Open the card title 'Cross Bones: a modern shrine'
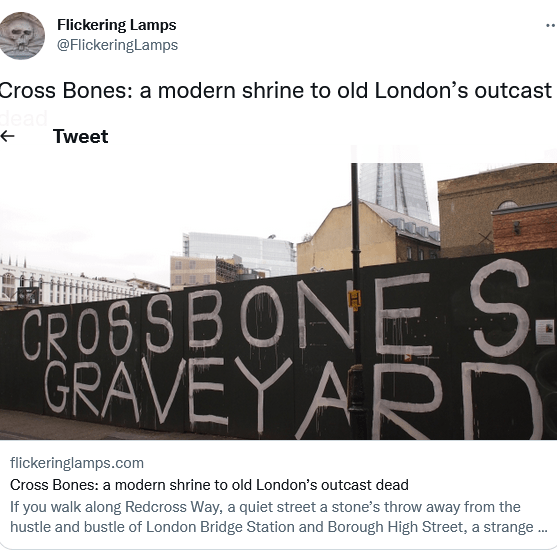The width and height of the screenshot is (557, 557). (x=209, y=485)
